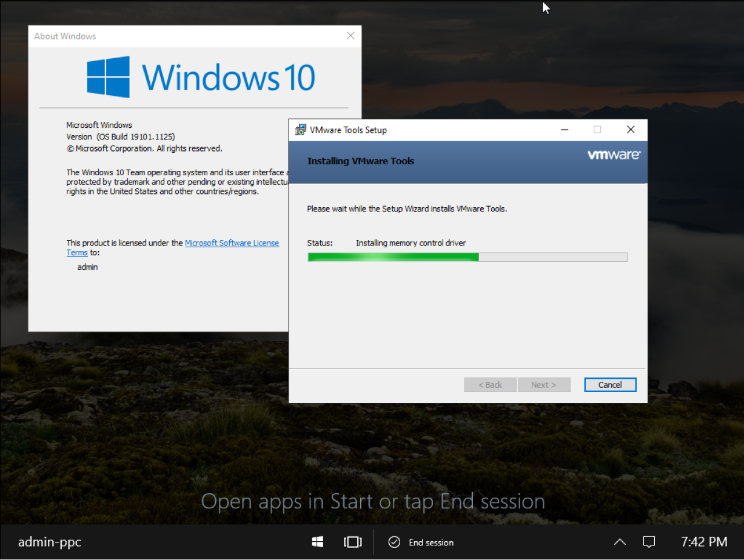This screenshot has width=744, height=560.
Task: Click the 'Installing memory control driver' status text
Action: coord(411,243)
